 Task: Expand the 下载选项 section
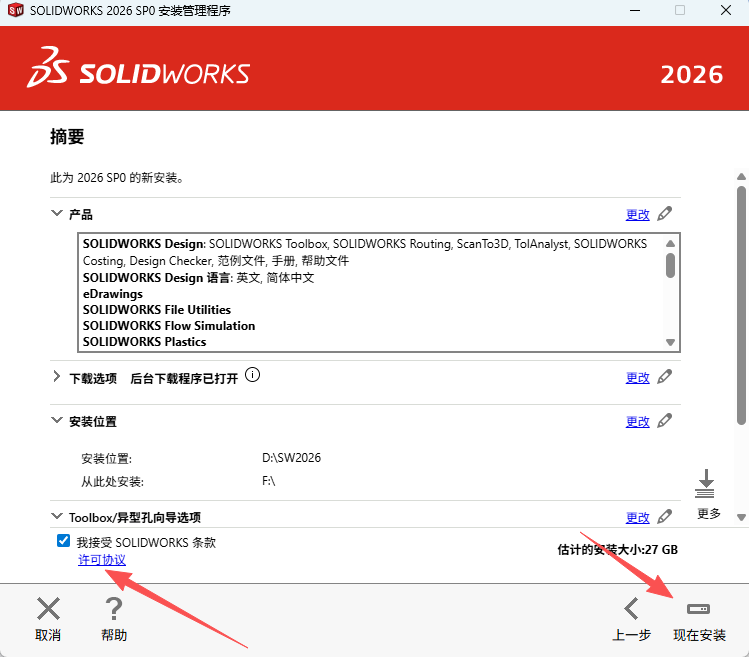57,377
